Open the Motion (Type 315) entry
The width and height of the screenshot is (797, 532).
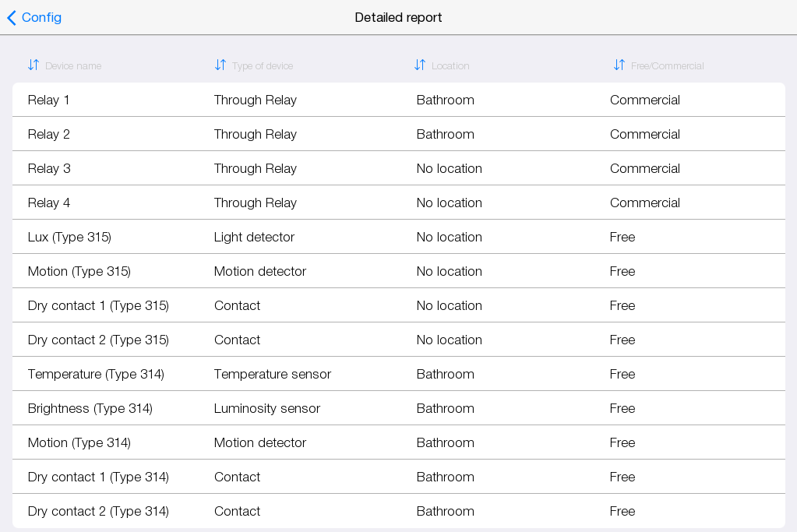398,271
